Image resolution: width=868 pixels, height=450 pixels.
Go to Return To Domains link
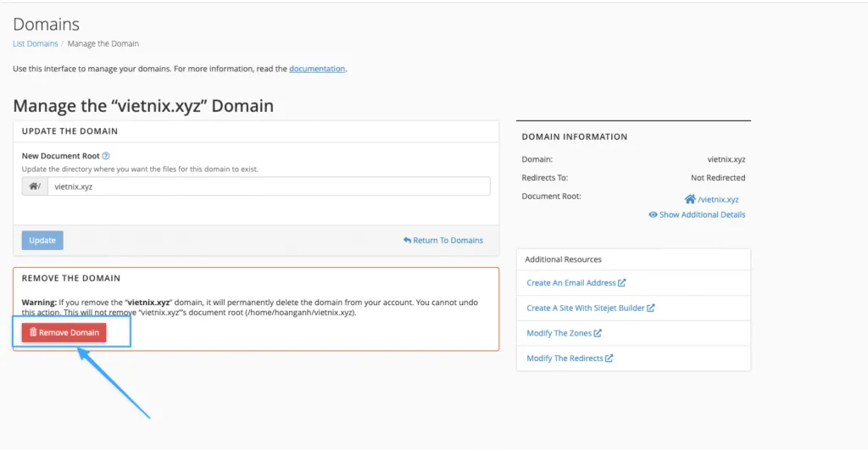pos(443,240)
